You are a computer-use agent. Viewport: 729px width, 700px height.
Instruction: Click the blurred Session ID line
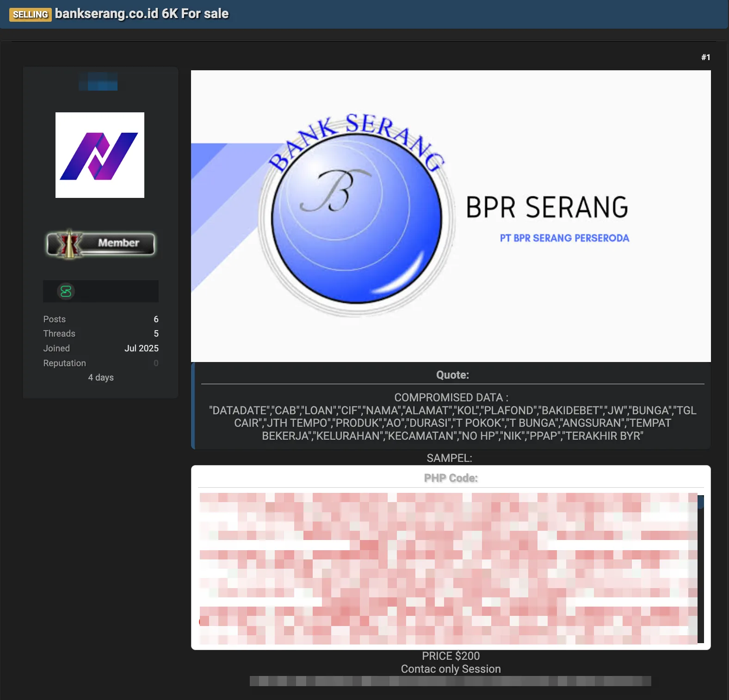click(450, 681)
